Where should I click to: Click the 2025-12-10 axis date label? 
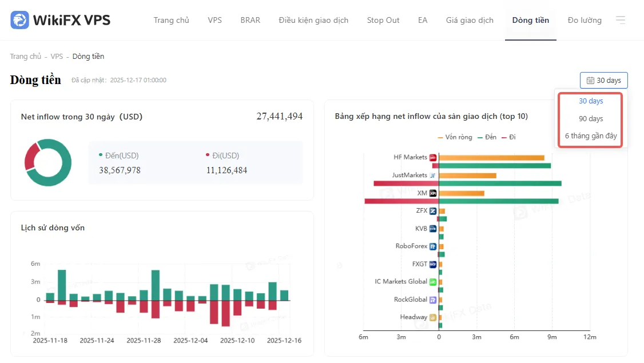tap(237, 340)
